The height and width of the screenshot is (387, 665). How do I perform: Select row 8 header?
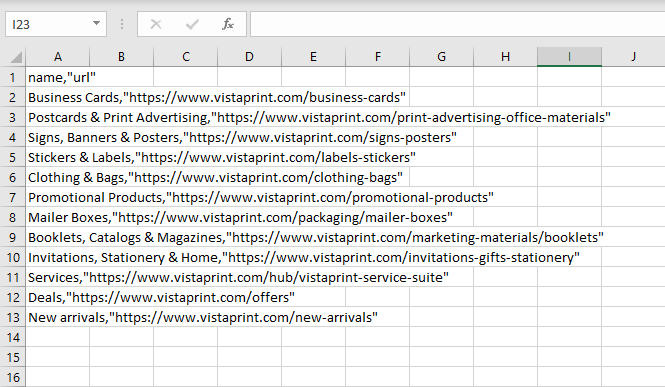[x=13, y=217]
